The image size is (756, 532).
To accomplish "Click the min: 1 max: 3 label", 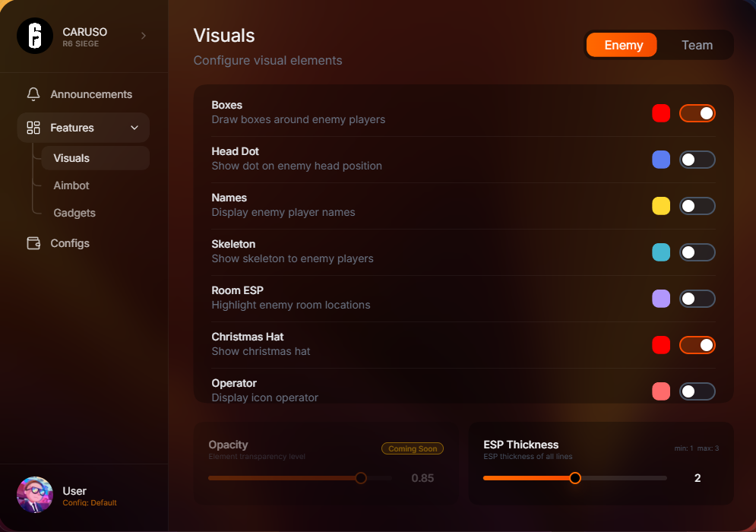I will [696, 448].
